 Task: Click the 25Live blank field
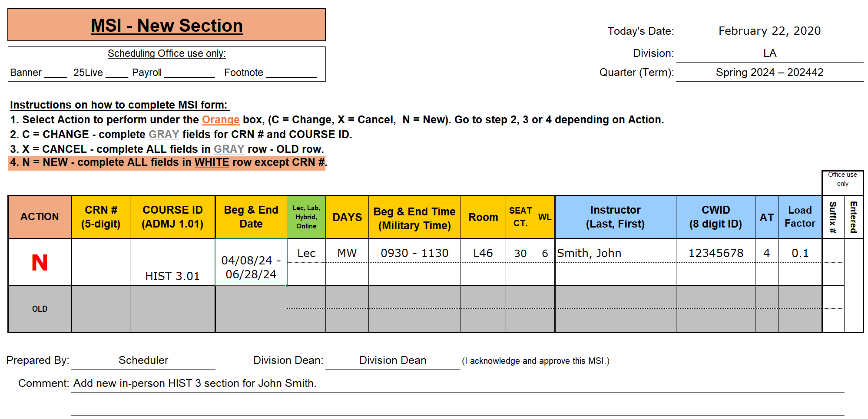117,73
